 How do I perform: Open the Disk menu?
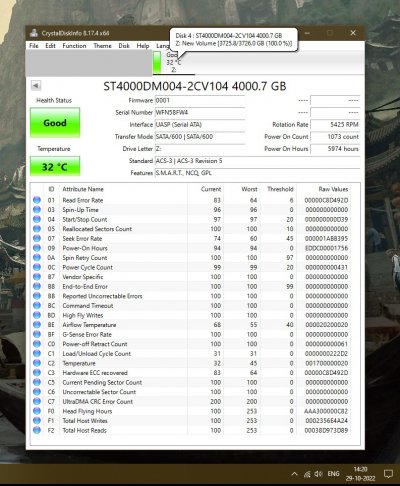[124, 46]
